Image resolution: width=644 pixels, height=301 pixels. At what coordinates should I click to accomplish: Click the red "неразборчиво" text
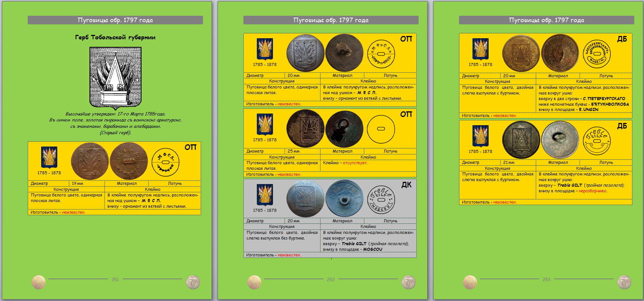click(x=593, y=191)
